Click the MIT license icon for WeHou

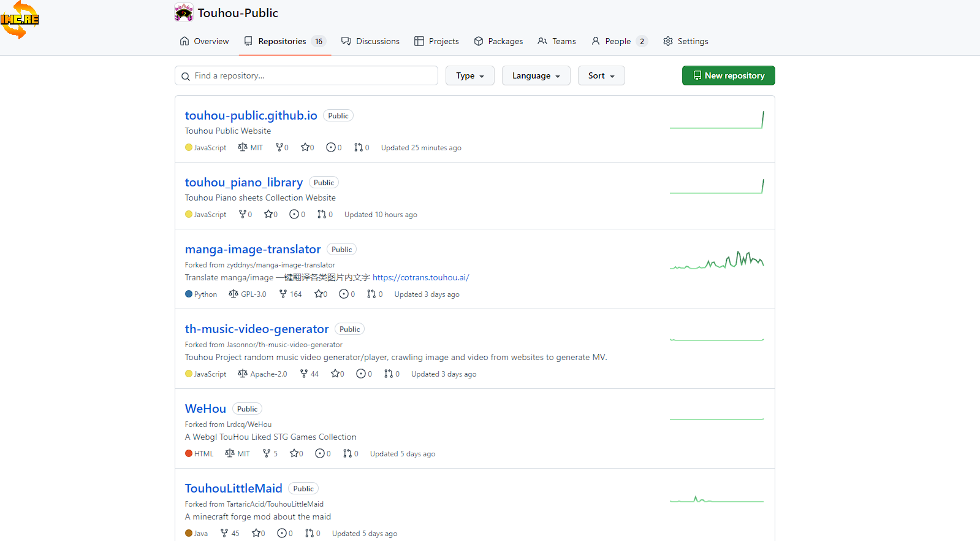point(230,454)
